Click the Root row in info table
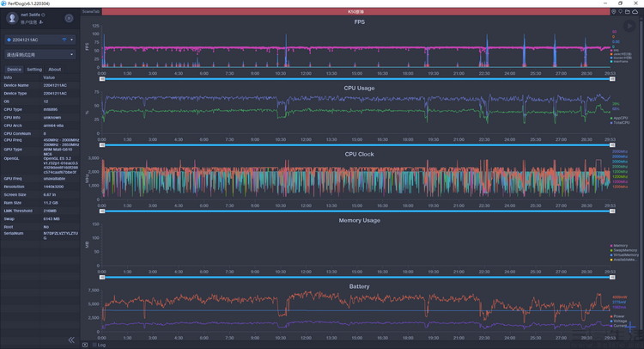This screenshot has width=644, height=349. [x=40, y=227]
